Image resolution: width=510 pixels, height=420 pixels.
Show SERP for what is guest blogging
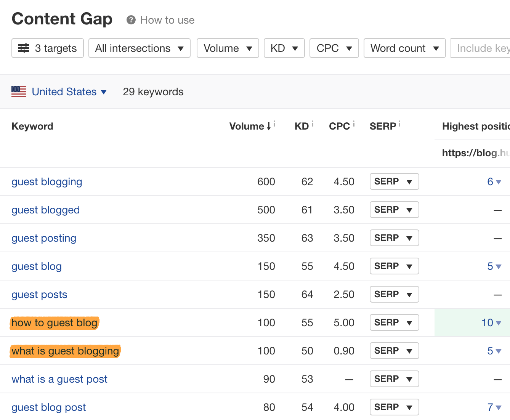394,351
